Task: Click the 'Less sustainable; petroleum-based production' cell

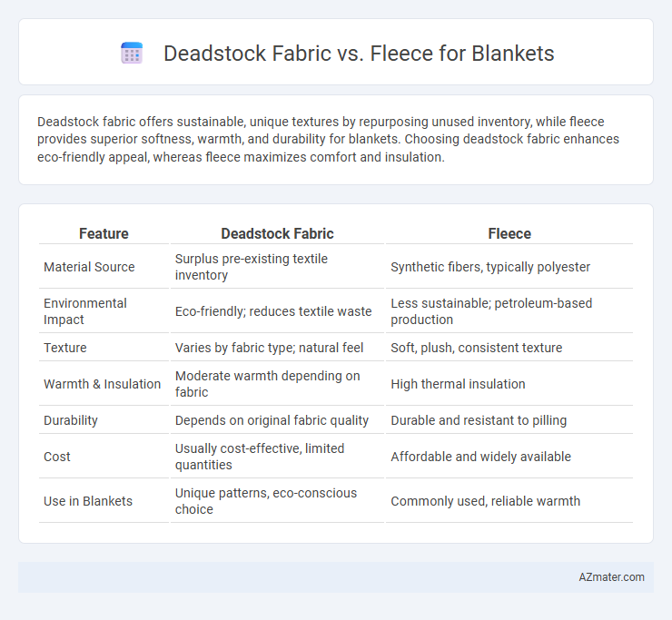Action: tap(509, 311)
